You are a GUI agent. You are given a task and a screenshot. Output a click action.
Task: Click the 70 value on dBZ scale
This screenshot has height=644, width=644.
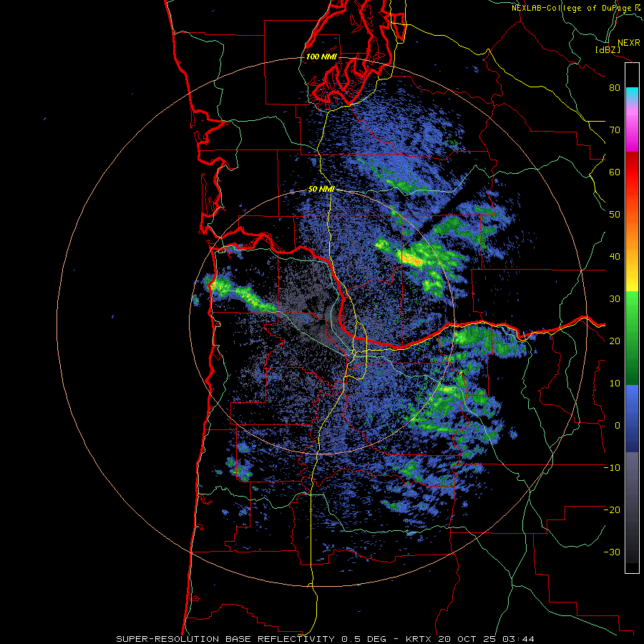pos(615,130)
